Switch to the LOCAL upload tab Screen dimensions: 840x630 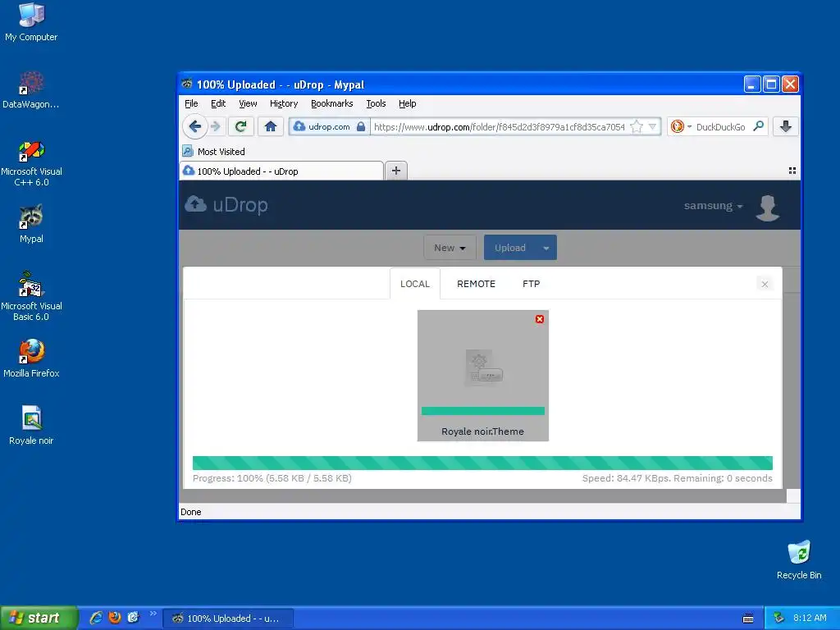415,283
